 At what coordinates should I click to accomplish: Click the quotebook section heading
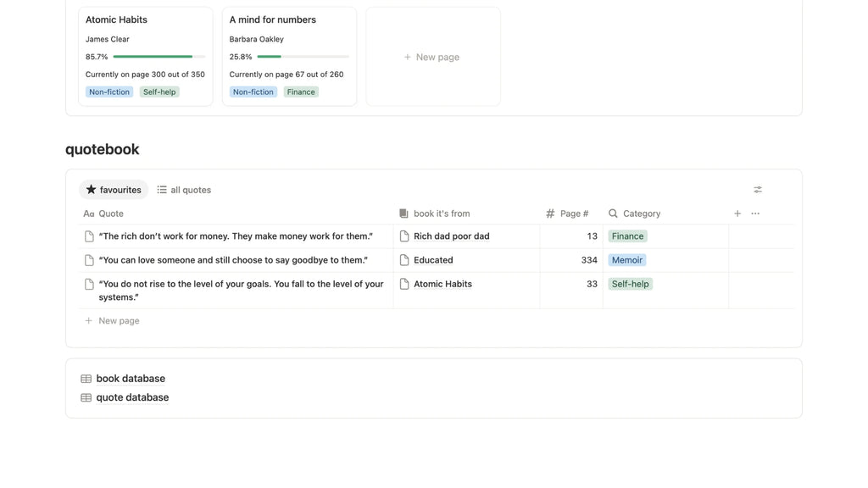click(x=103, y=149)
